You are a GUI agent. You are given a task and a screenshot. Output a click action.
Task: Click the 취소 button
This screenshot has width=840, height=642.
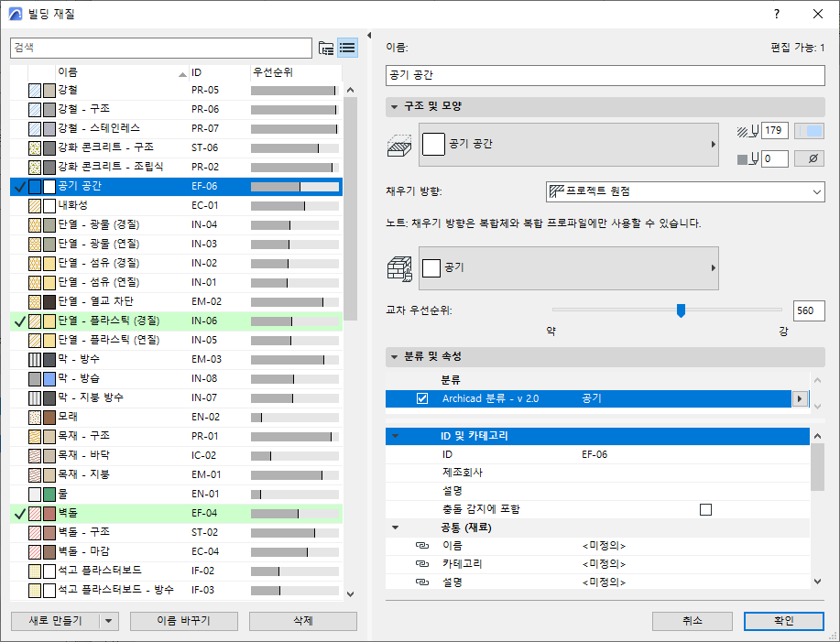coord(693,621)
